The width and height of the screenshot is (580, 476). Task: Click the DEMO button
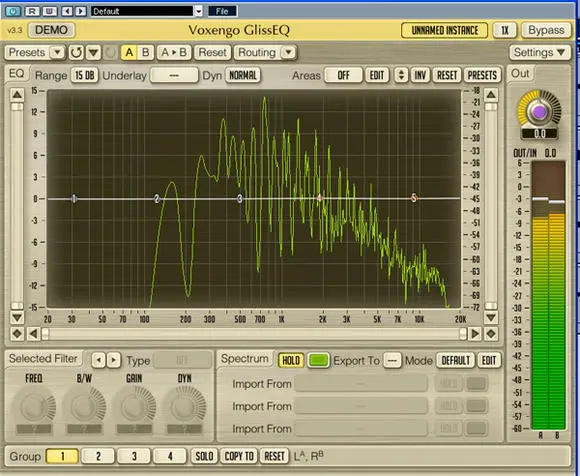point(51,30)
